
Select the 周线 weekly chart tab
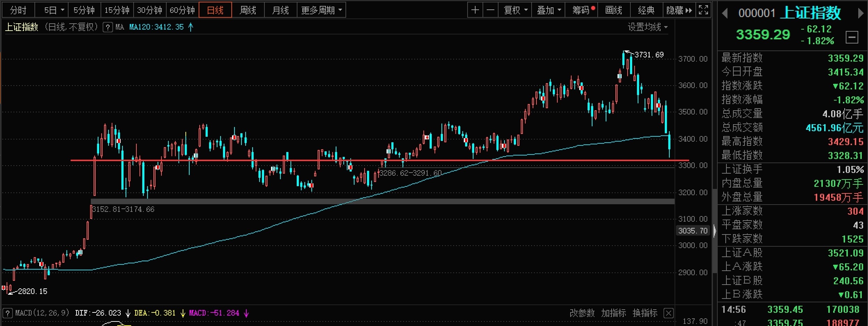point(248,10)
